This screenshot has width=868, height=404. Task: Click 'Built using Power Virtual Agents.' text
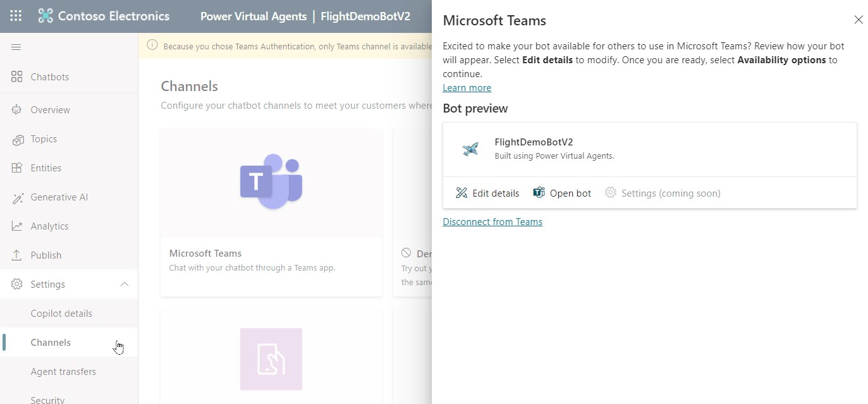click(554, 156)
